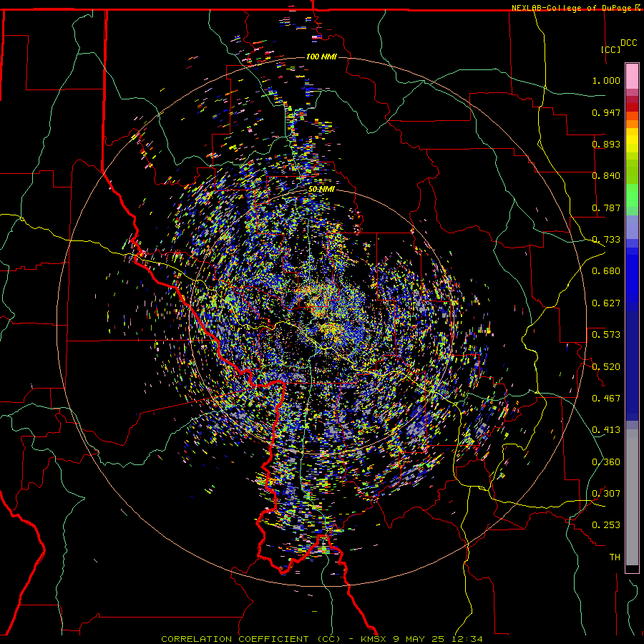This screenshot has height=644, width=644.
Task: Click the 0.467 scale value
Action: (606, 399)
